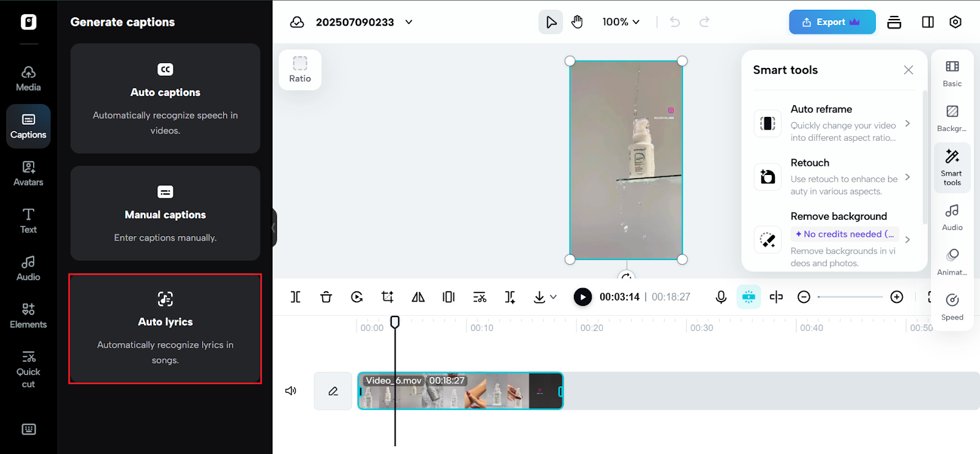Open the Avatars tab in sidebar
The width and height of the screenshot is (980, 454).
tap(28, 173)
